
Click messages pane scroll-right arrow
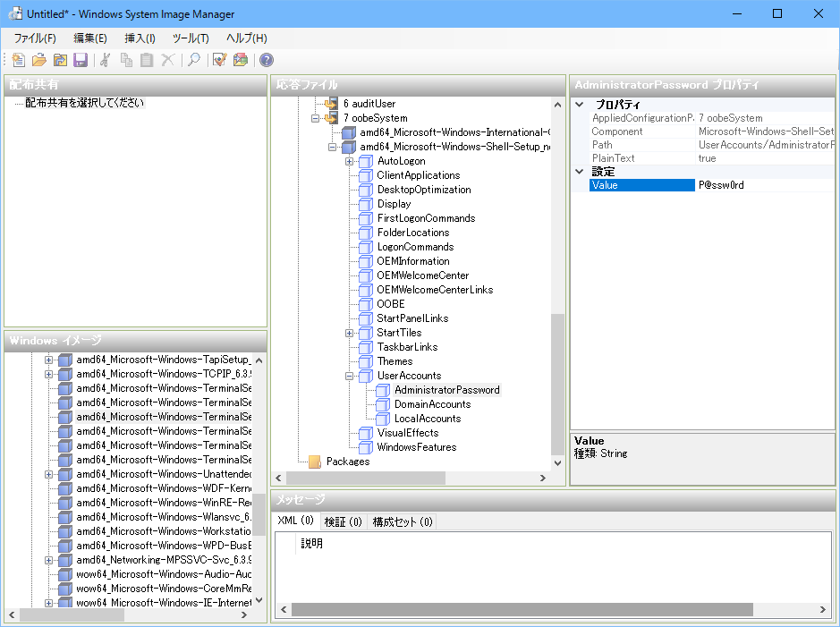click(822, 609)
